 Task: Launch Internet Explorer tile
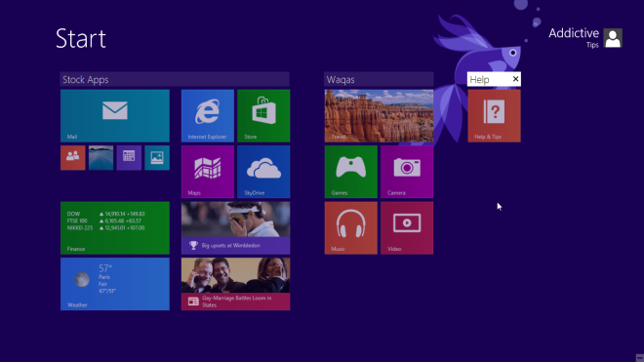(x=208, y=116)
